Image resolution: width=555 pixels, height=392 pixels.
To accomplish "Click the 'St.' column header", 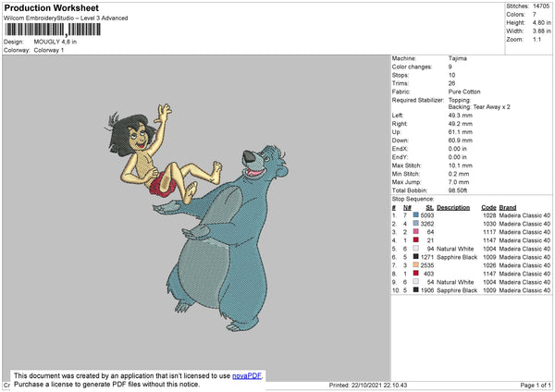I will 430,208.
